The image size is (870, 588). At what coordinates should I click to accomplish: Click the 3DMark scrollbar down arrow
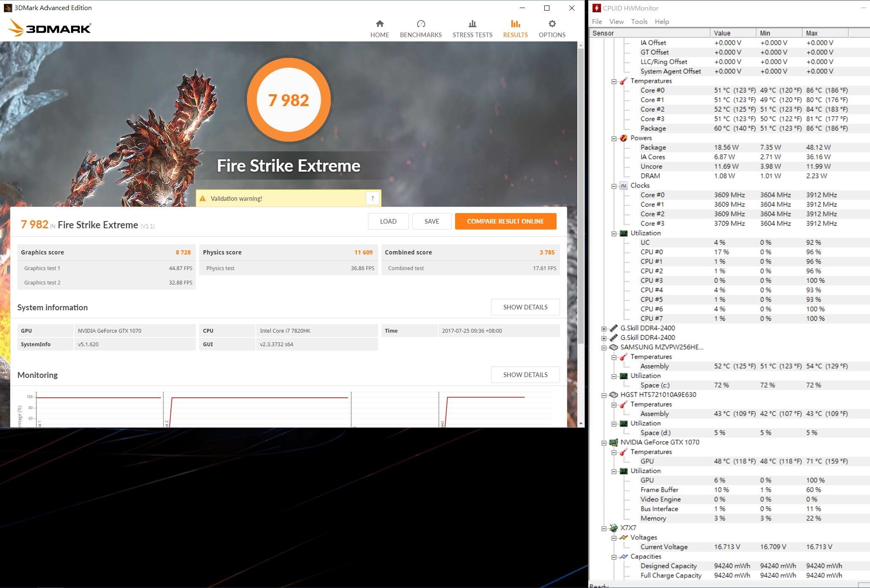(x=581, y=424)
